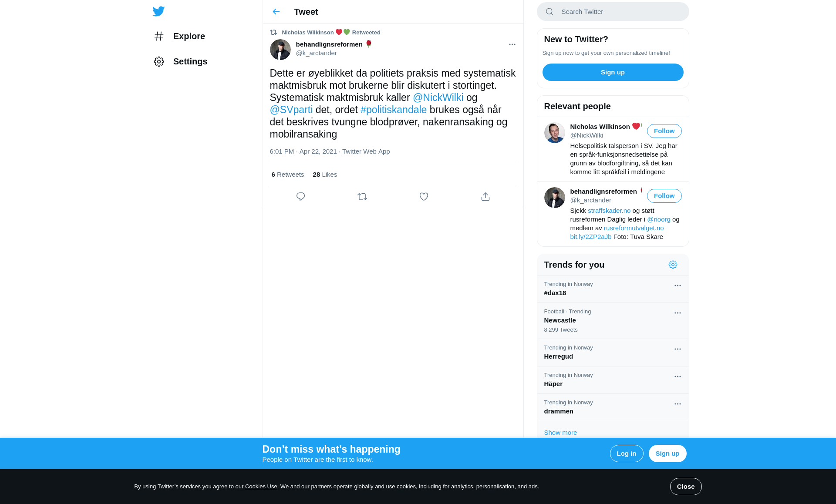Share the tweet using the upload icon
This screenshot has width=836, height=504.
(485, 197)
